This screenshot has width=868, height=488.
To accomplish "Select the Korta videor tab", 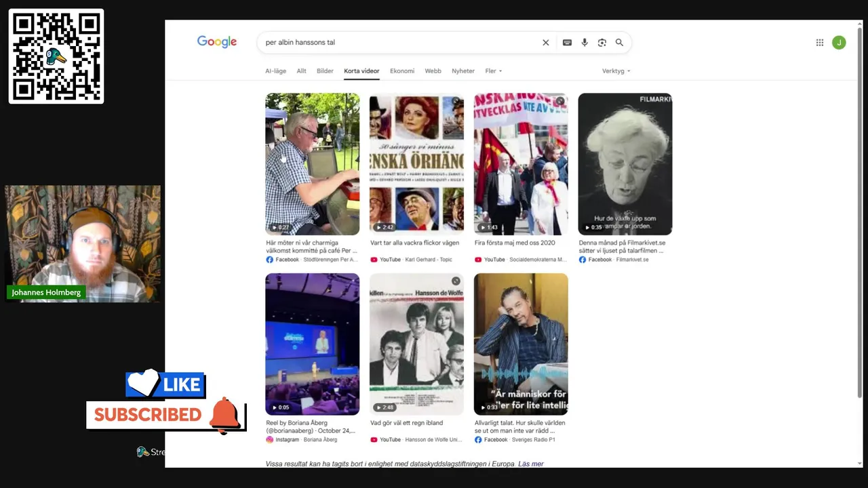I will (x=361, y=71).
